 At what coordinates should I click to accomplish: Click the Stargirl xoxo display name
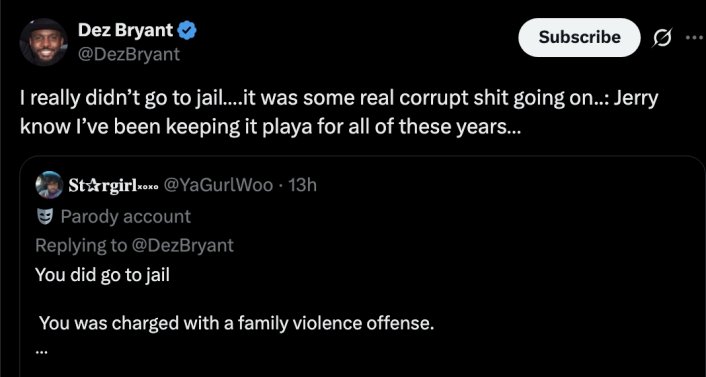point(113,185)
